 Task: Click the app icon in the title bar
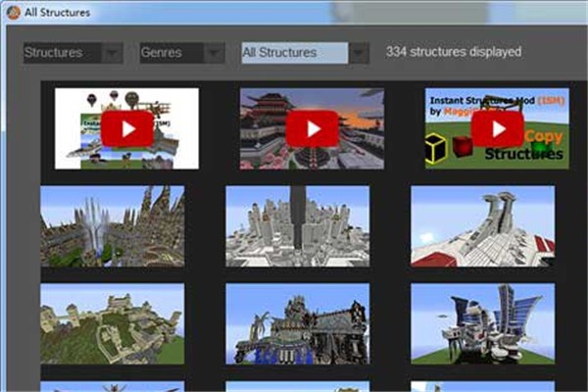coord(14,12)
